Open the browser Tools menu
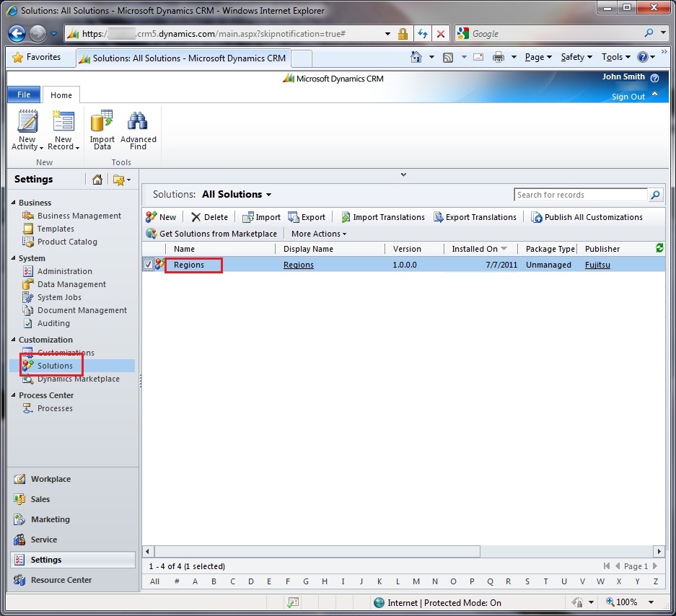This screenshot has width=676, height=616. [x=615, y=57]
